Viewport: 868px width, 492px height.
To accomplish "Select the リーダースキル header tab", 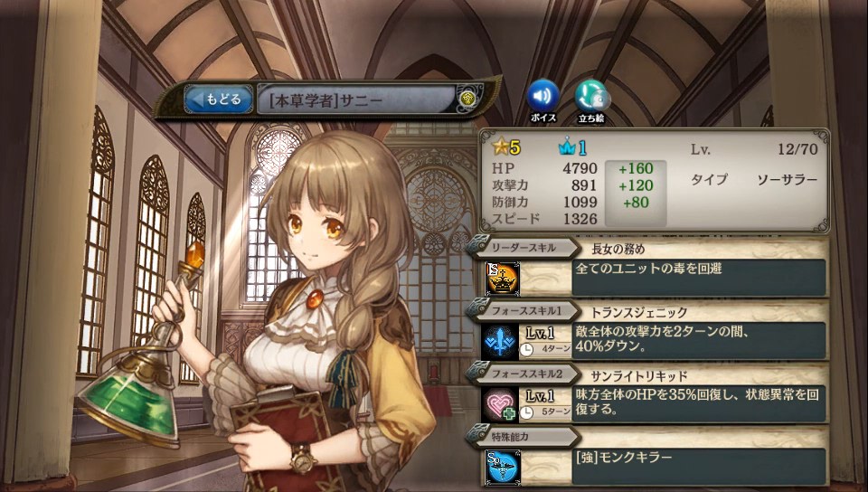I will tap(524, 248).
